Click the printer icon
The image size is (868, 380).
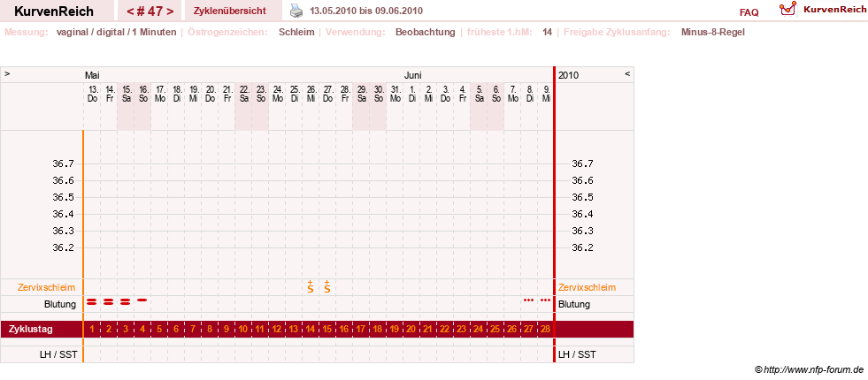[297, 11]
